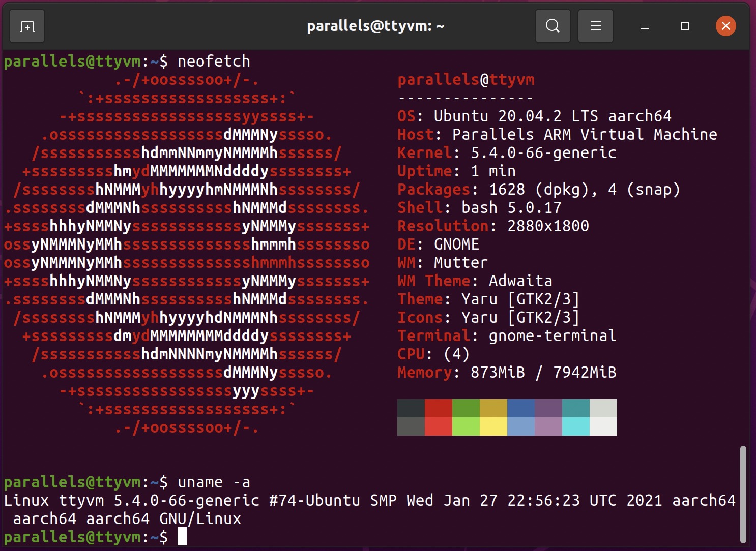Click the Icons line Yaru [GTK2/3]
Viewport: 756px width, 551px height.
(x=488, y=318)
